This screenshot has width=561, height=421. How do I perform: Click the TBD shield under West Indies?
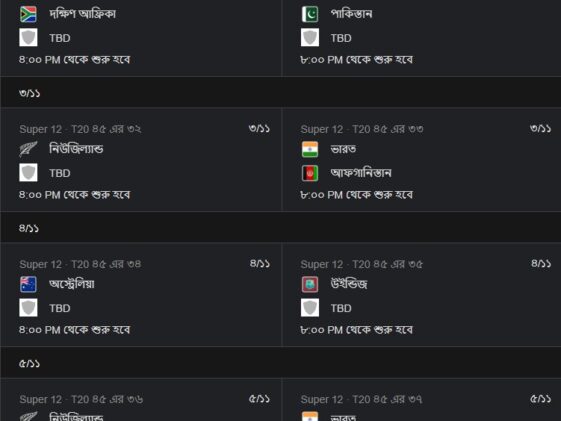coord(310,308)
